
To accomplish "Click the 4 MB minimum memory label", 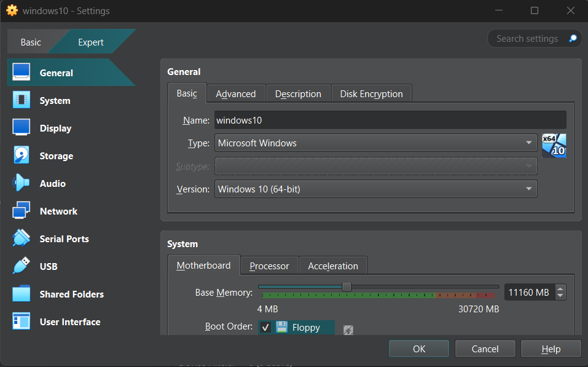I will tap(267, 309).
